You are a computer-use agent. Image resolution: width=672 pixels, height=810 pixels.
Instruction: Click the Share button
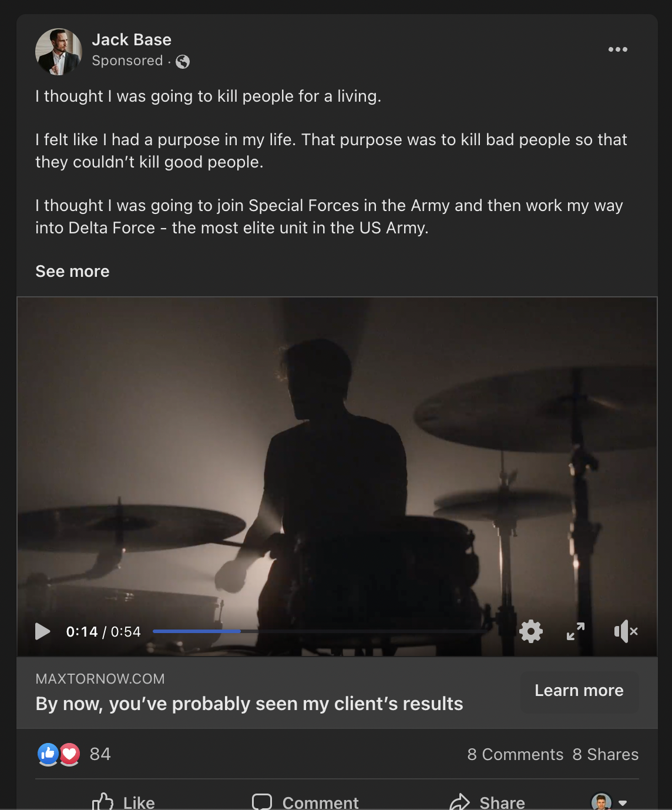tap(487, 801)
